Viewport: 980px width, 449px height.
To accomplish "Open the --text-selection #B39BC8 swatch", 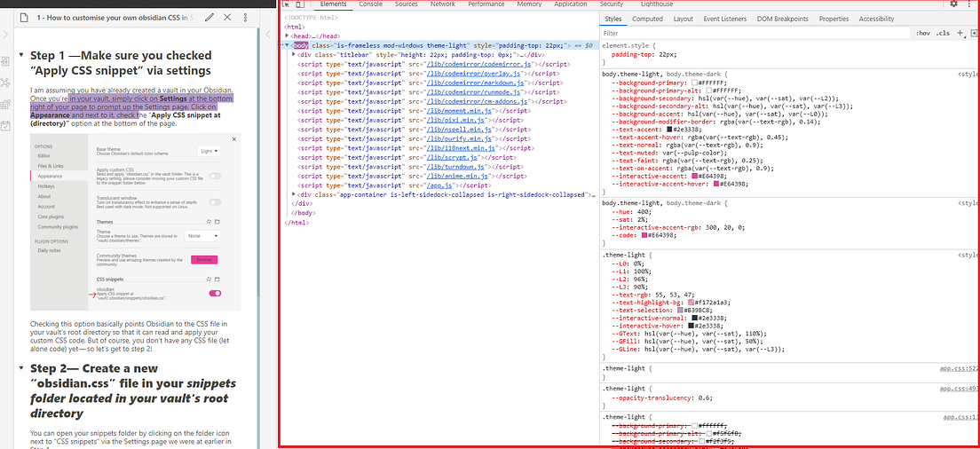I will 681,310.
